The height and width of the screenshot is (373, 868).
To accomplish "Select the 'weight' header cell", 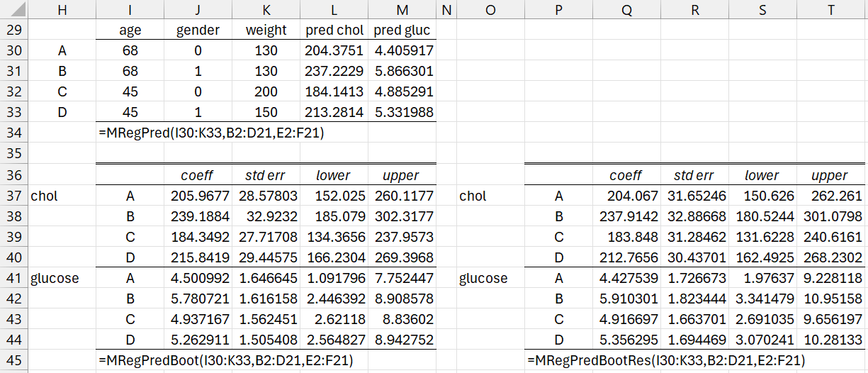I will [x=266, y=30].
